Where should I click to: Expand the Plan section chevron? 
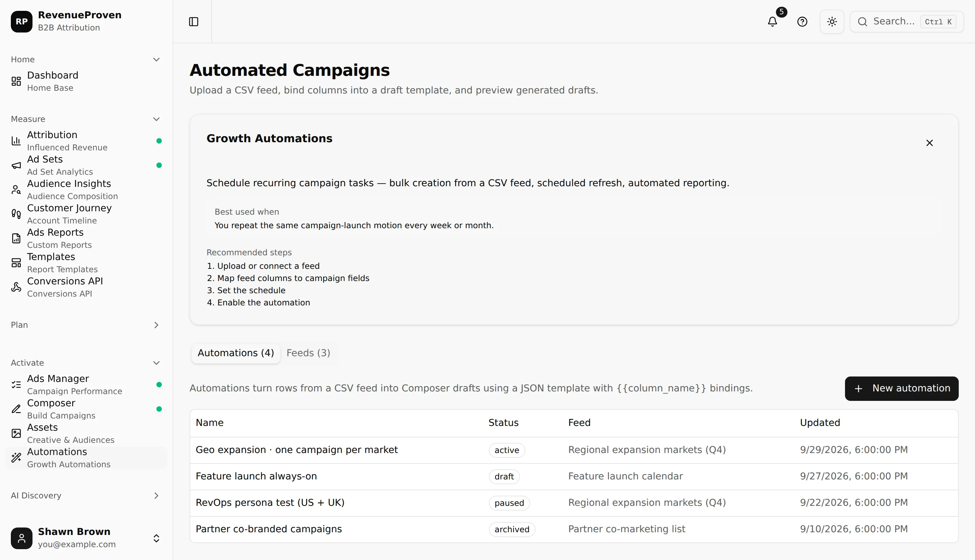(x=156, y=325)
